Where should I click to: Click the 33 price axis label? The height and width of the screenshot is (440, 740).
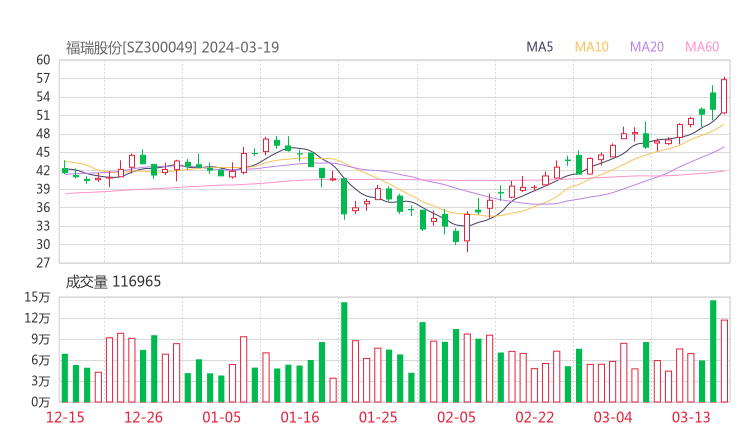click(x=43, y=226)
